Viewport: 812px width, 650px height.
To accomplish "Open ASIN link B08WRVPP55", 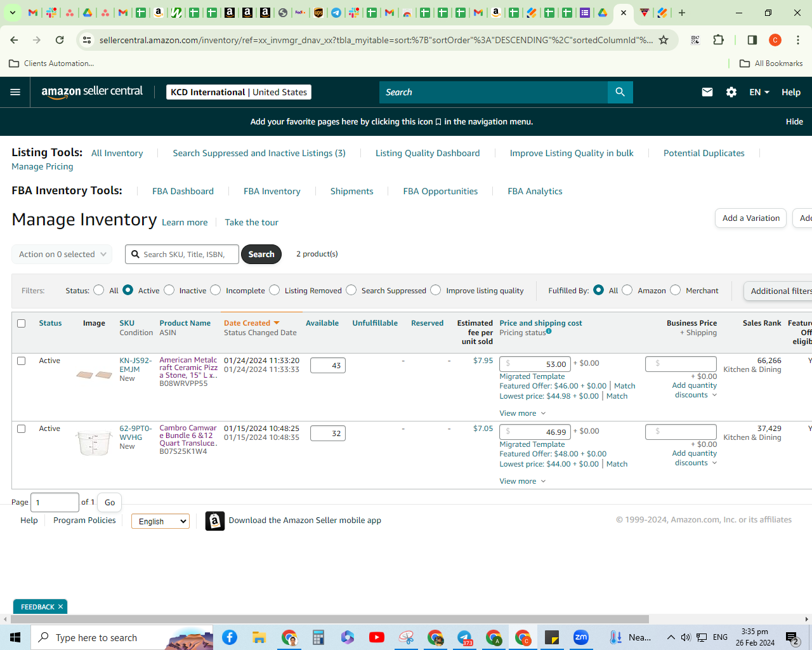I will click(x=183, y=383).
